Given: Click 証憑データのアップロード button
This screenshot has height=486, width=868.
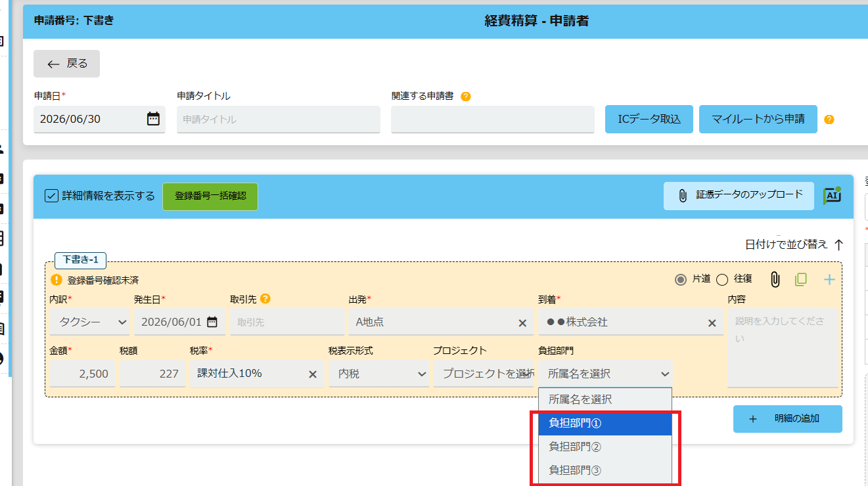Looking at the screenshot, I should click(x=739, y=196).
